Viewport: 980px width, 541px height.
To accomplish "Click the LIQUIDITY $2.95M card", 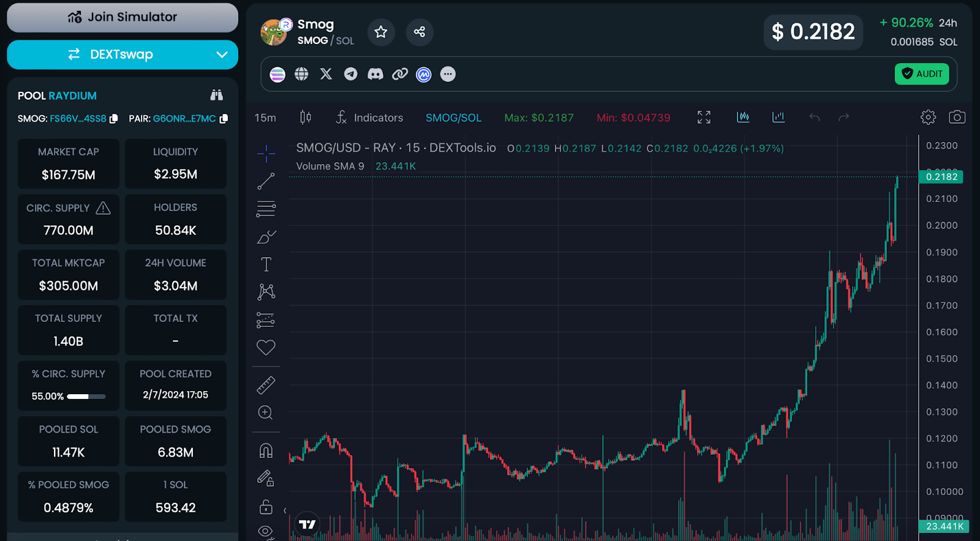I will pos(176,164).
